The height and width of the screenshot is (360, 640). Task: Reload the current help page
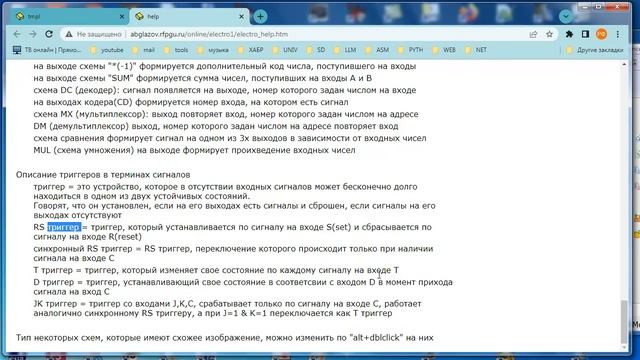[x=49, y=34]
